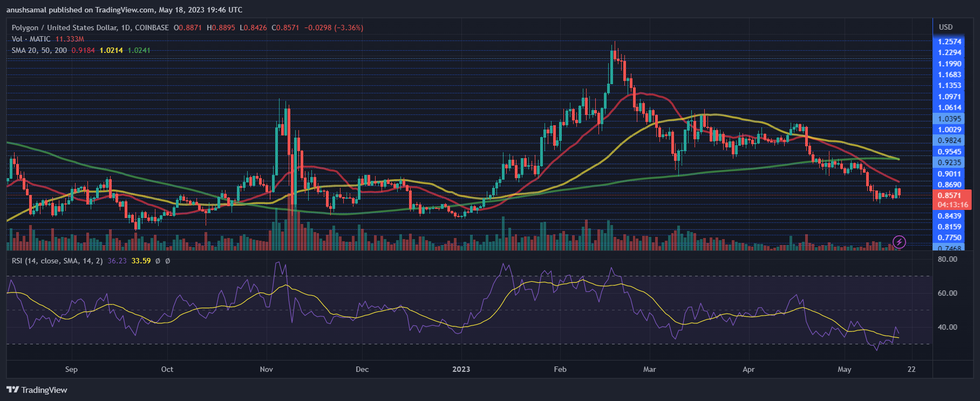Screen dimensions: 980x401
Task: Select the Vol · MATIC indicator label
Action: (x=31, y=39)
